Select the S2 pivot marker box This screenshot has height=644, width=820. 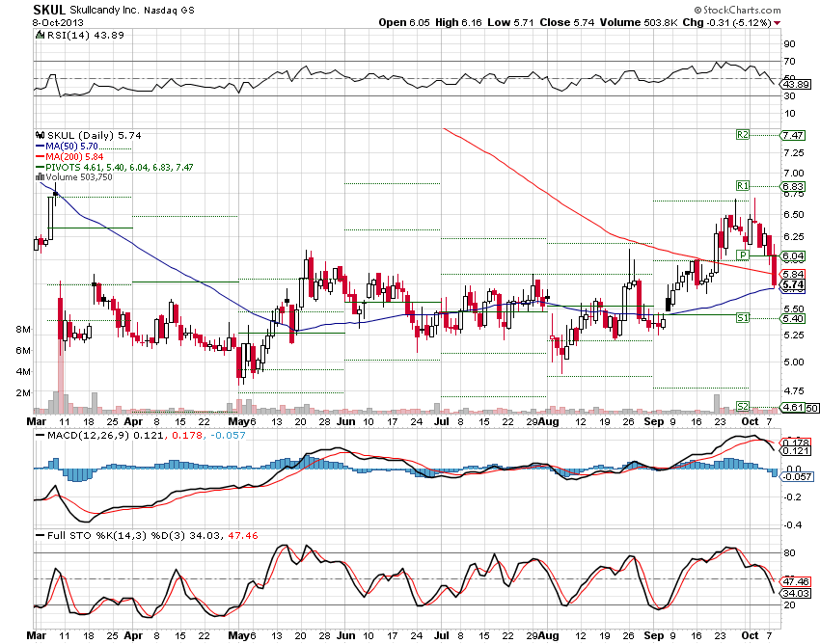pyautogui.click(x=743, y=406)
